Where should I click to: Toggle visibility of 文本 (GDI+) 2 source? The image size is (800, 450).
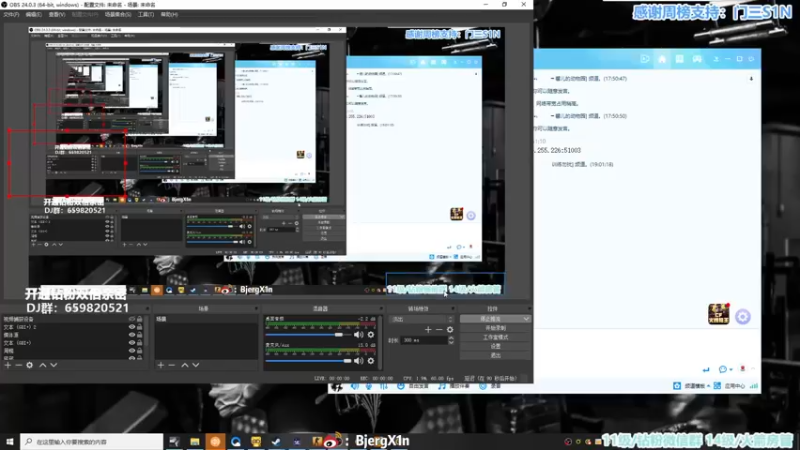pos(132,327)
